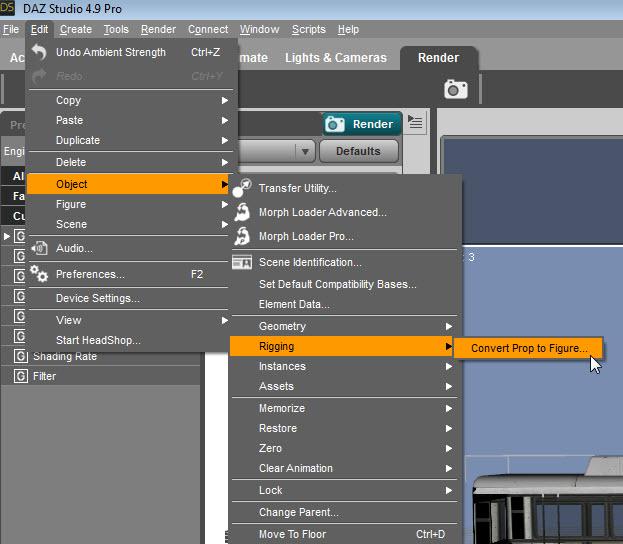Open the Connect menu

tap(208, 29)
